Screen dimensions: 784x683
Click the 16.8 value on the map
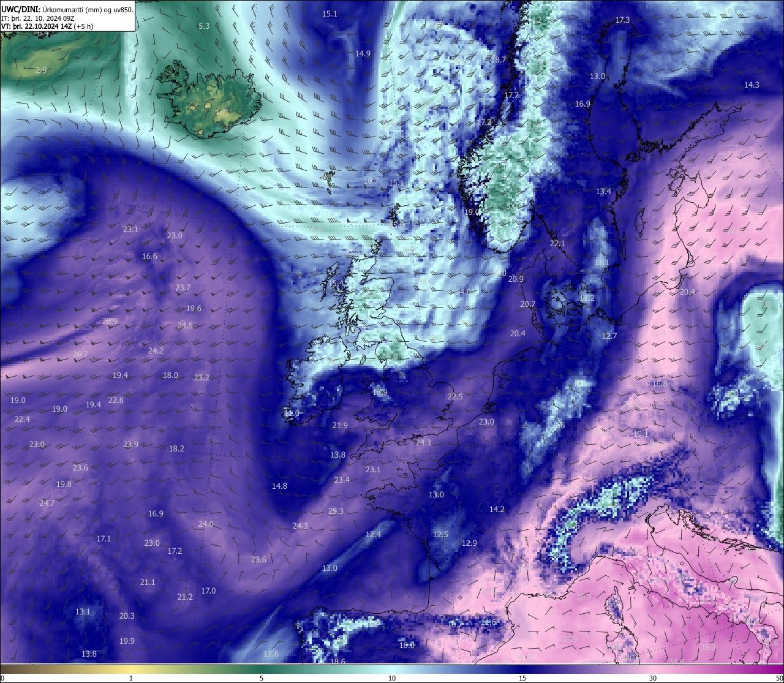point(660,384)
